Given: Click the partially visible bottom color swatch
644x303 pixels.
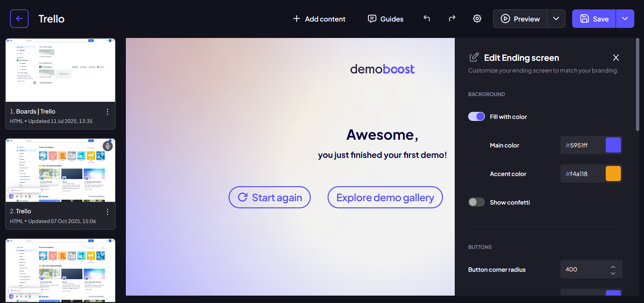Looking at the screenshot, I should (x=613, y=293).
